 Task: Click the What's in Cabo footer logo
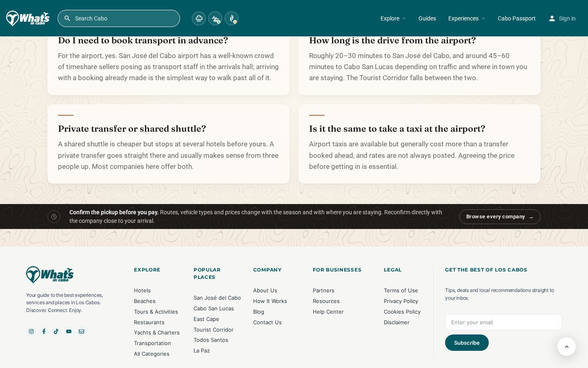50,275
